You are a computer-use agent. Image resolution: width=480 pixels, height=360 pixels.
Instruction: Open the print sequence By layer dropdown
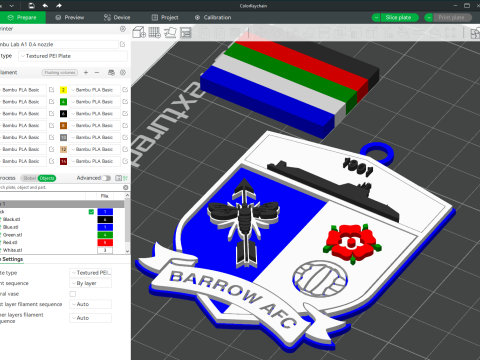[90, 283]
